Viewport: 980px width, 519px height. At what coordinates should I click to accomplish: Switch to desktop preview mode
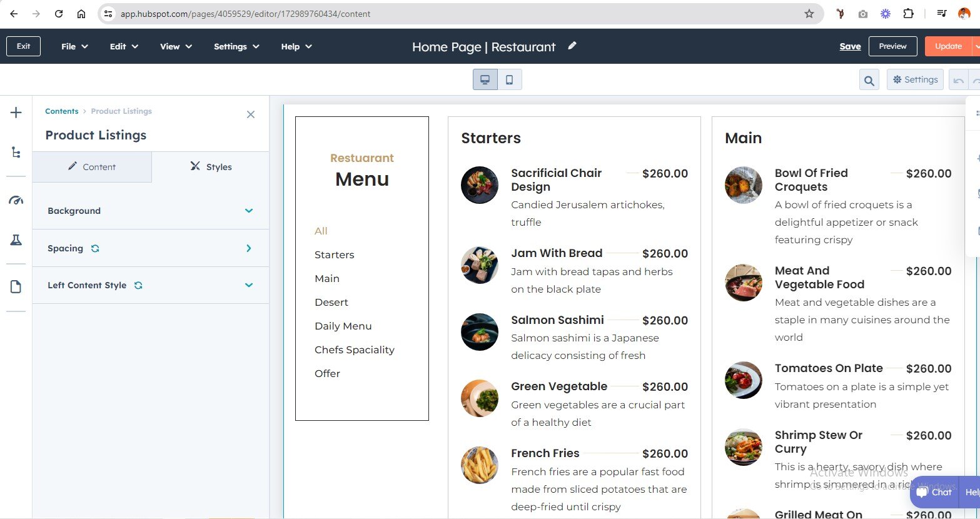click(485, 80)
